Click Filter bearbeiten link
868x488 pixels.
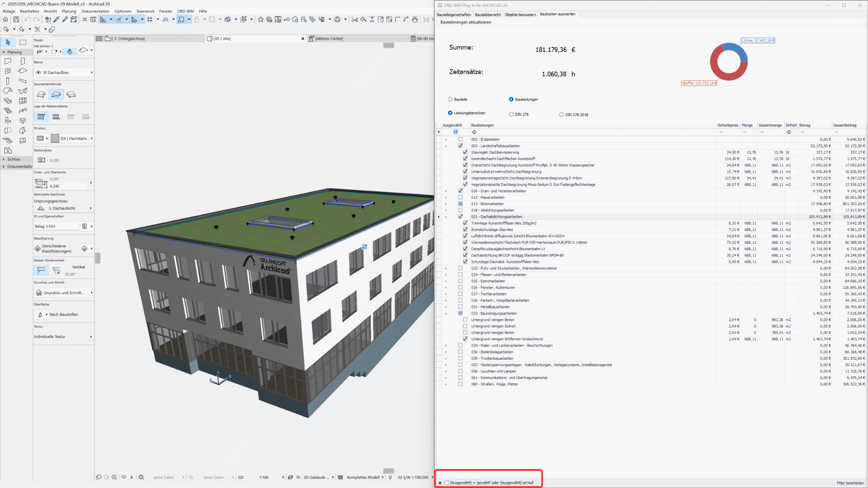(x=850, y=483)
